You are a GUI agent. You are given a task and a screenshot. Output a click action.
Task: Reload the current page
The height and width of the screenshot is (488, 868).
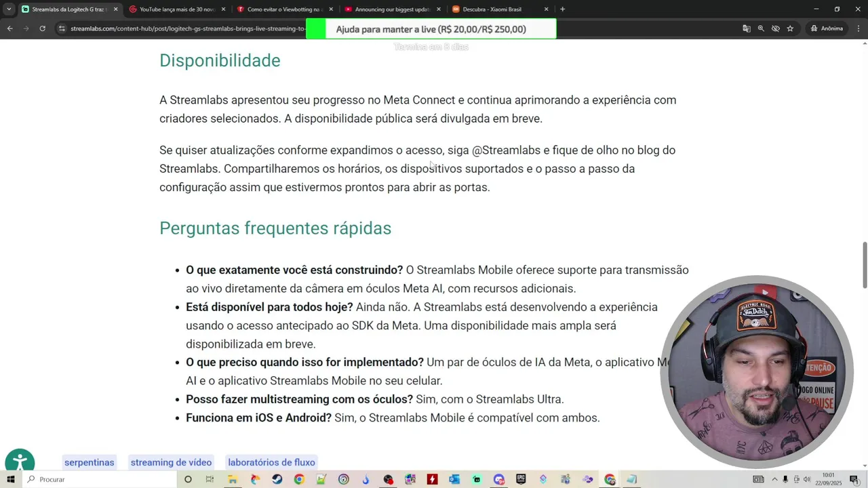coord(42,28)
